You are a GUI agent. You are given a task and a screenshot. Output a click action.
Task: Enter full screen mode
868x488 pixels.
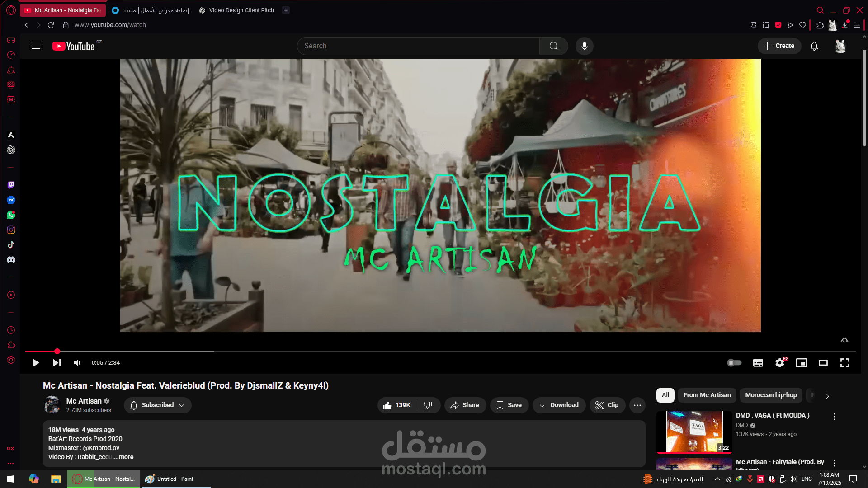pyautogui.click(x=845, y=363)
